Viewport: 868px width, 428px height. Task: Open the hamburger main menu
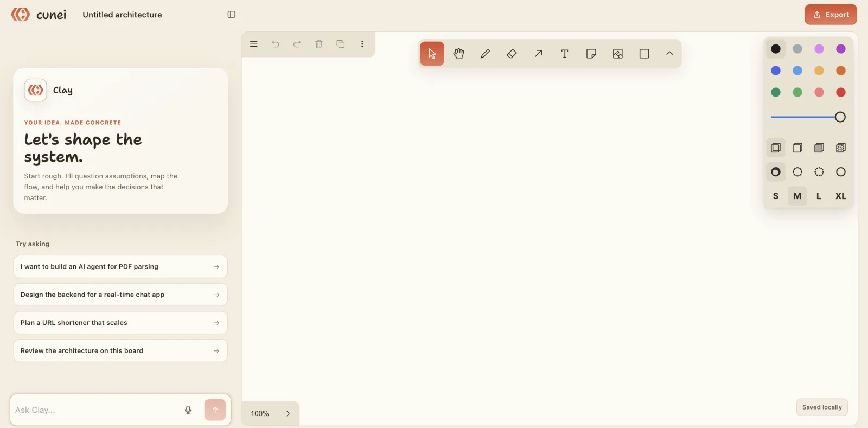pyautogui.click(x=253, y=44)
